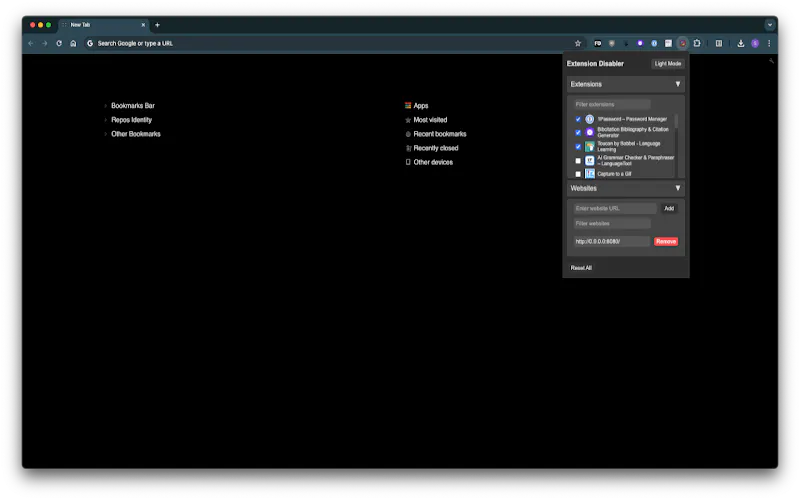Collapse the Websites section arrow
The width and height of the screenshot is (800, 500).
pos(678,188)
